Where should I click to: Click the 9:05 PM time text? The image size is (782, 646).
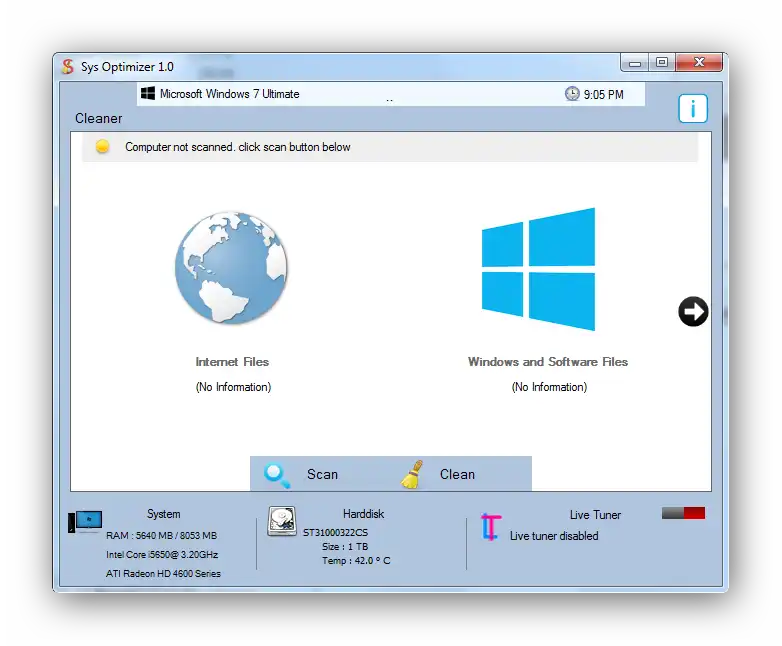click(x=603, y=95)
